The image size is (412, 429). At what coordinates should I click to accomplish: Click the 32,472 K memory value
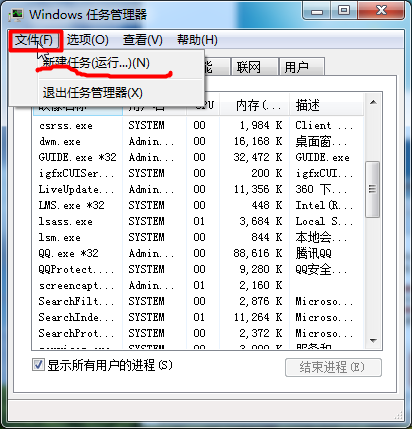pyautogui.click(x=258, y=157)
